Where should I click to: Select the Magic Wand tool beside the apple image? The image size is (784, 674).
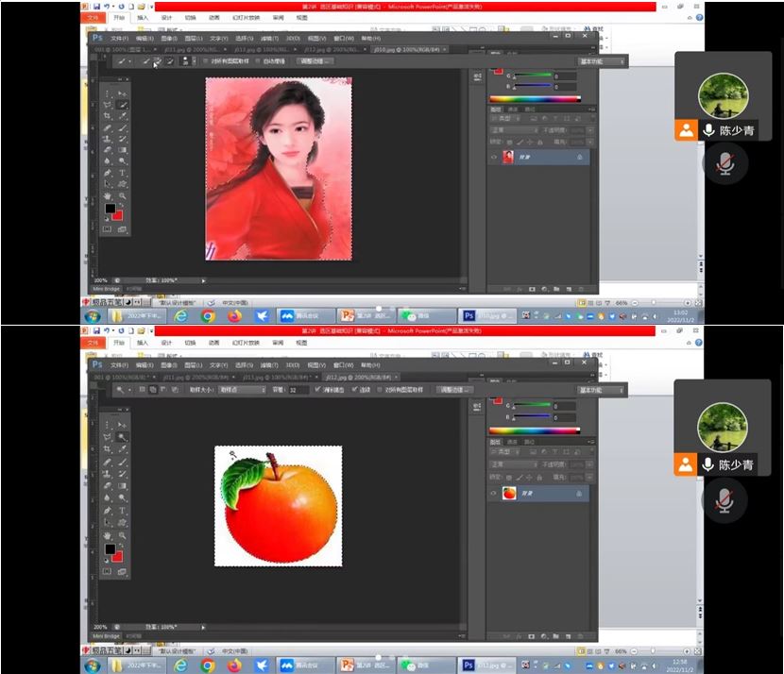tap(122, 437)
